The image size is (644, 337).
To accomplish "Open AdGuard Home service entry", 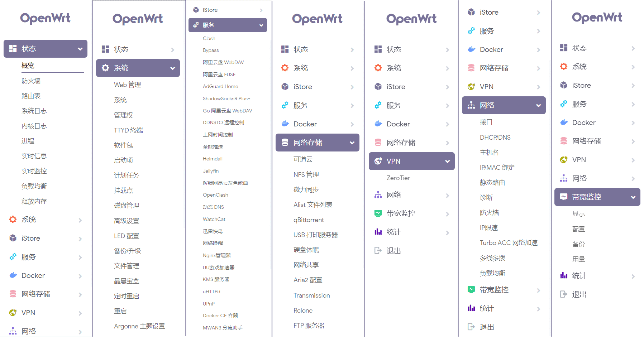I will pyautogui.click(x=220, y=86).
